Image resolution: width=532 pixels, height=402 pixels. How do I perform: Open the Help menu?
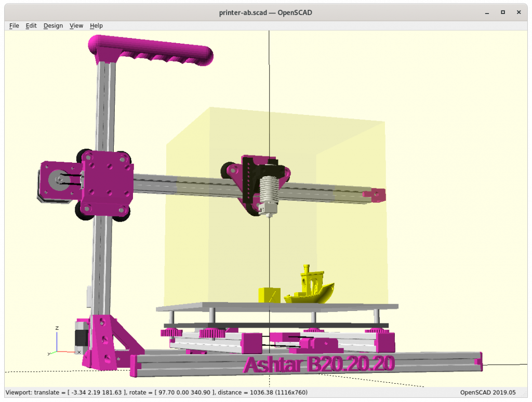tap(96, 25)
